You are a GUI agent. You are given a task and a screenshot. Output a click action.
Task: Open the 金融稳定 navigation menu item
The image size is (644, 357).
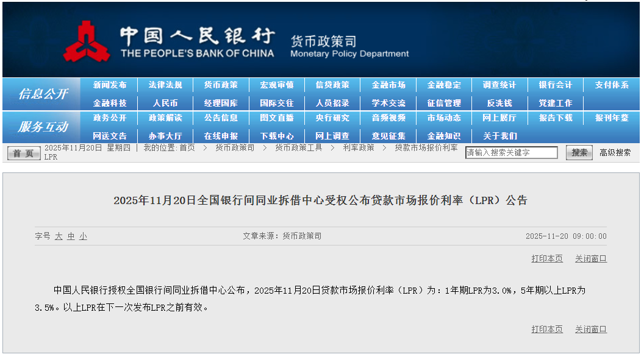coord(444,85)
